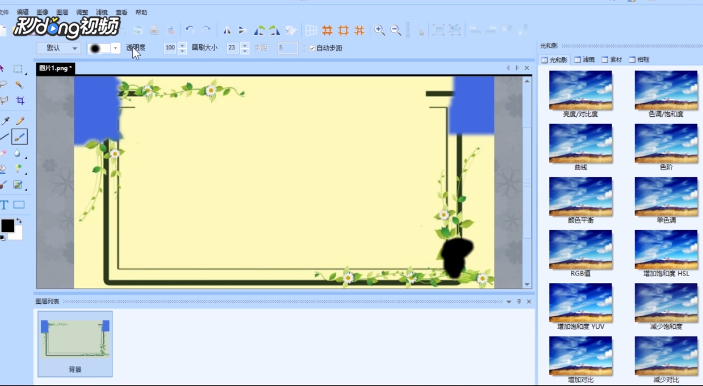Click next document tab arrow
The width and height of the screenshot is (703, 386).
[517, 68]
